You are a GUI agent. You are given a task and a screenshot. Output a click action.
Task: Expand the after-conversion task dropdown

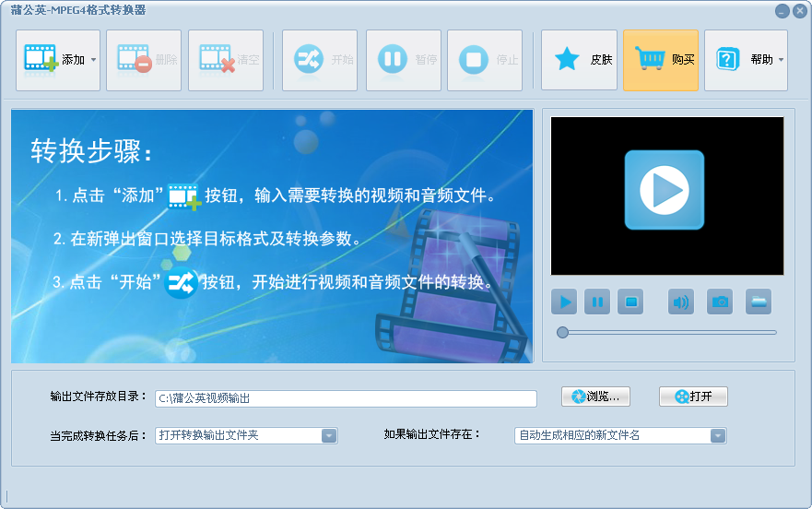pyautogui.click(x=329, y=435)
